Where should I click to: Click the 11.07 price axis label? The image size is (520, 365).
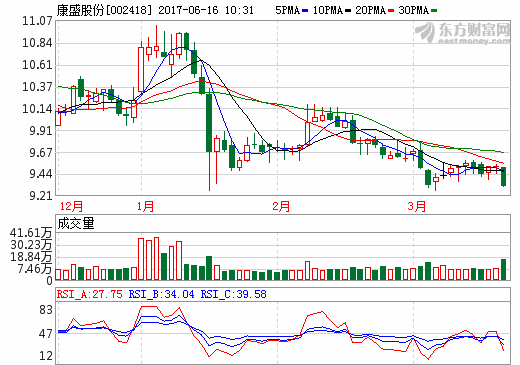[37, 21]
